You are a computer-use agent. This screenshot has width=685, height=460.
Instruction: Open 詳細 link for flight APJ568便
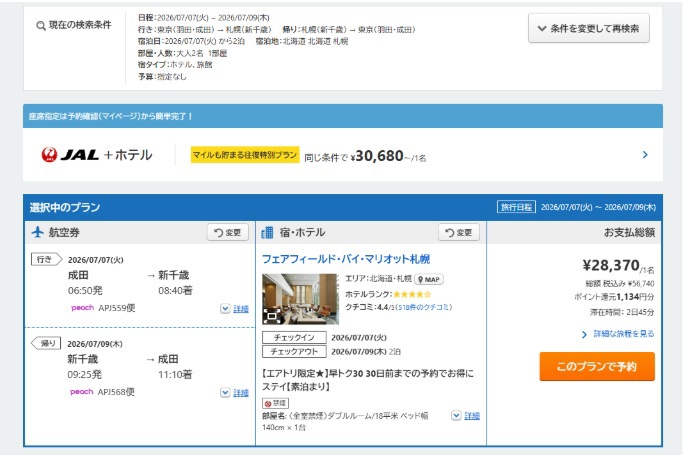tap(241, 393)
